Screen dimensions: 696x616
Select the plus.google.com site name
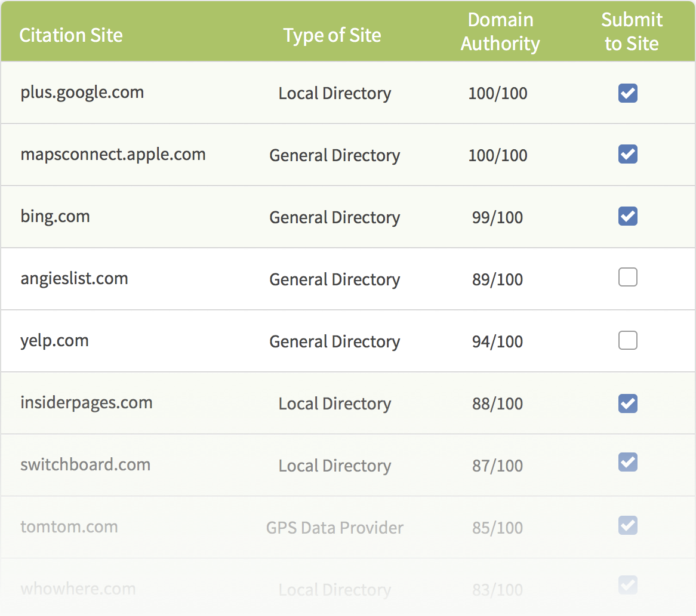[82, 93]
